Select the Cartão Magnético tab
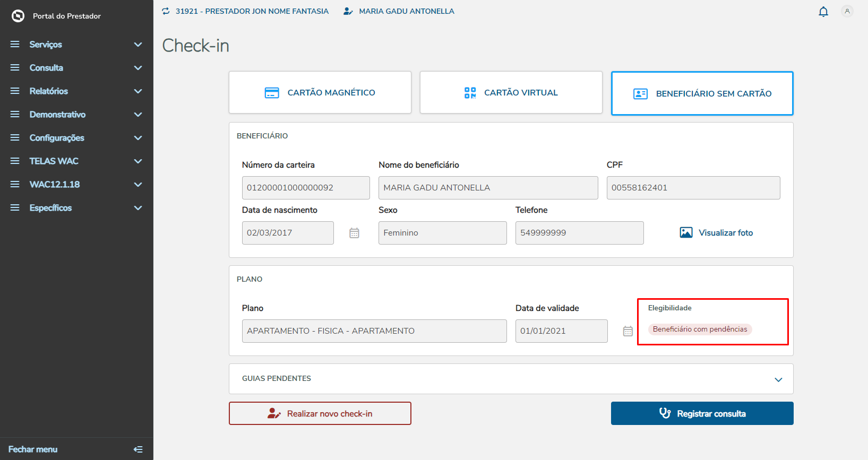868x460 pixels. coord(320,92)
